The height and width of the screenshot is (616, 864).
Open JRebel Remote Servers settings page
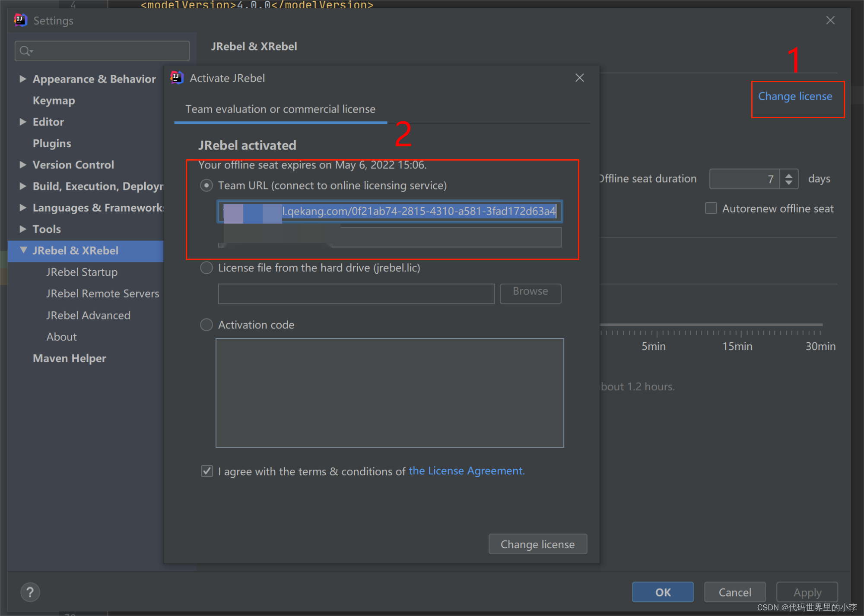pyautogui.click(x=103, y=294)
